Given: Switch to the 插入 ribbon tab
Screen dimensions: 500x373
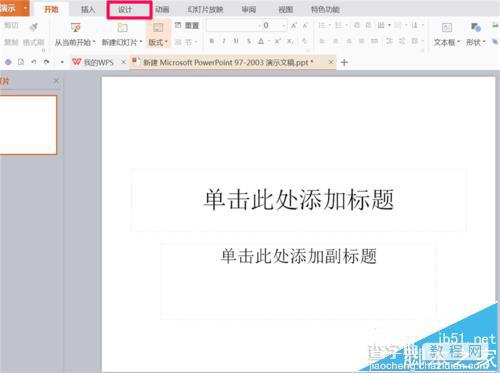Looking at the screenshot, I should tap(88, 9).
